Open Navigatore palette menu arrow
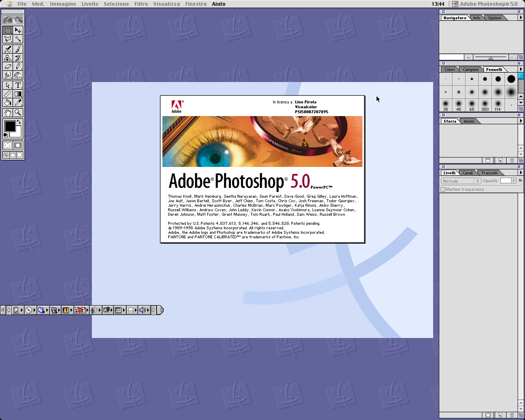The width and height of the screenshot is (525, 420). tap(521, 18)
